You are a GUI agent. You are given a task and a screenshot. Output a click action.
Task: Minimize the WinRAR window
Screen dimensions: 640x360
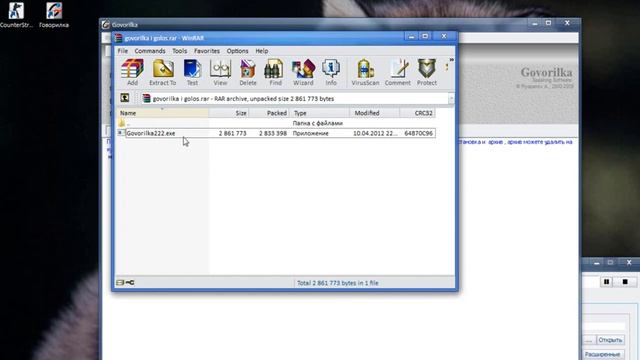click(411, 36)
